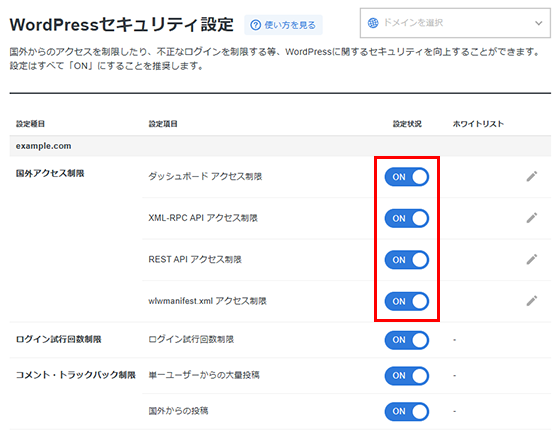Disable 単一ユーザーからの大量投稿 switch
560x436 pixels.
407,375
